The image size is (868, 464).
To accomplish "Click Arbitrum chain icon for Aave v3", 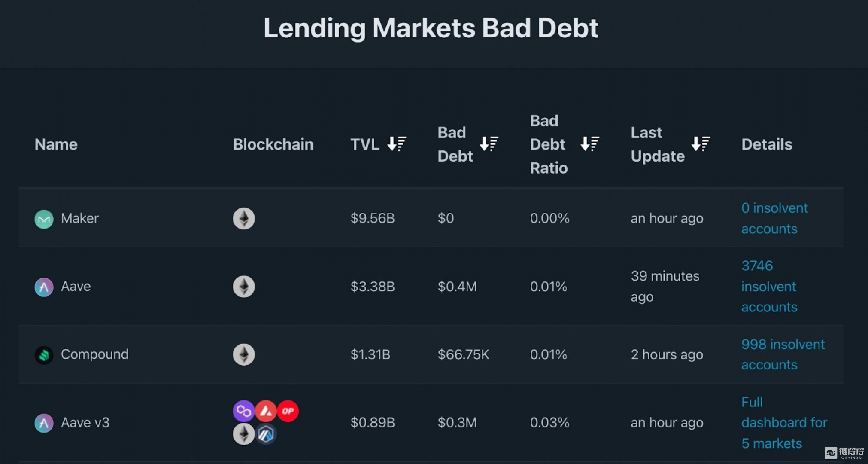I will (x=266, y=434).
